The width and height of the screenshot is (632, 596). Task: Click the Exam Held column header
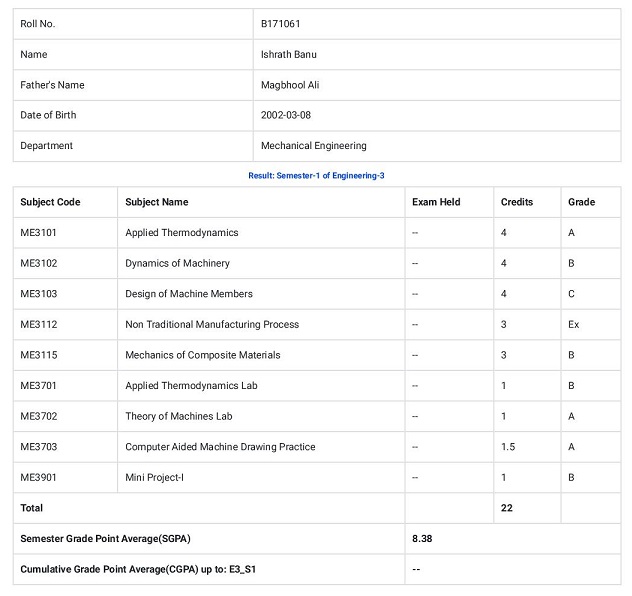point(436,202)
